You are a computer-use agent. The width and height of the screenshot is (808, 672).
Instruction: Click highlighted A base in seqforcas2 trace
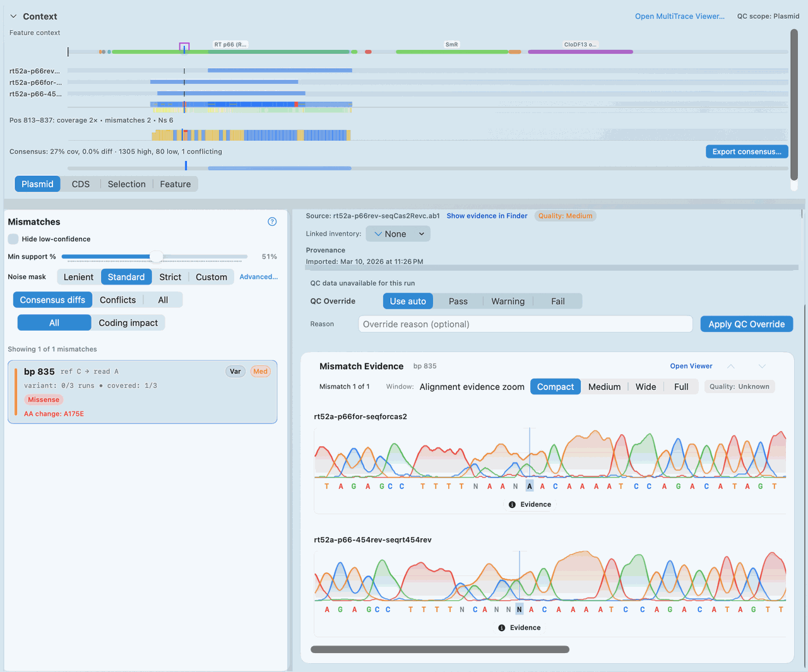tap(530, 486)
